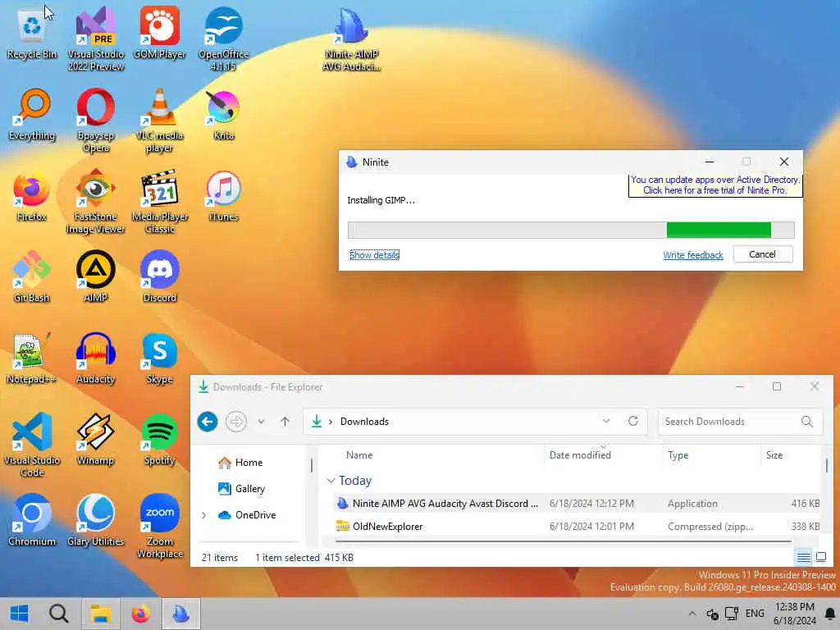Viewport: 840px width, 630px height.
Task: Click the Downloads breadcrumb in address bar
Action: [364, 422]
